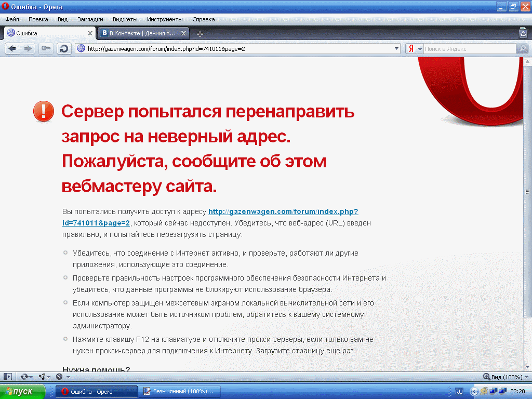Follow the gazenwagen.com forum link
532x399 pixels.
[210, 217]
